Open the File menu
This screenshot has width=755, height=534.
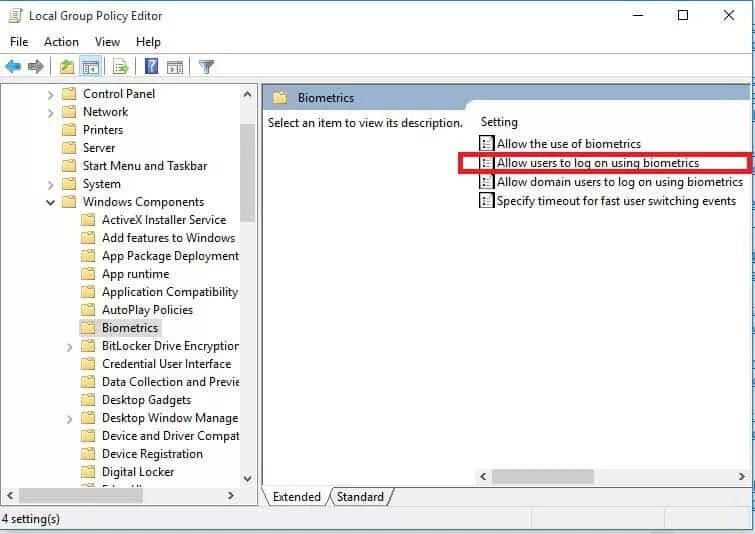tap(19, 42)
